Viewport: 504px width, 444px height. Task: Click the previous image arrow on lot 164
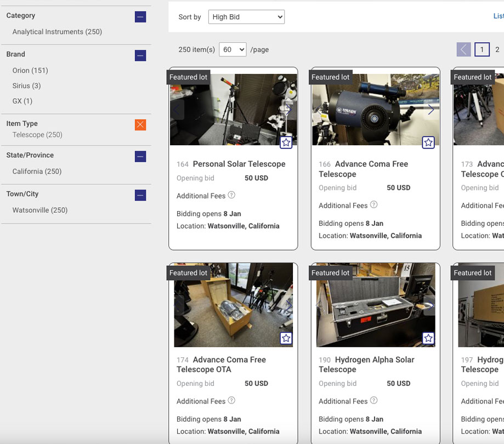pyautogui.click(x=176, y=109)
